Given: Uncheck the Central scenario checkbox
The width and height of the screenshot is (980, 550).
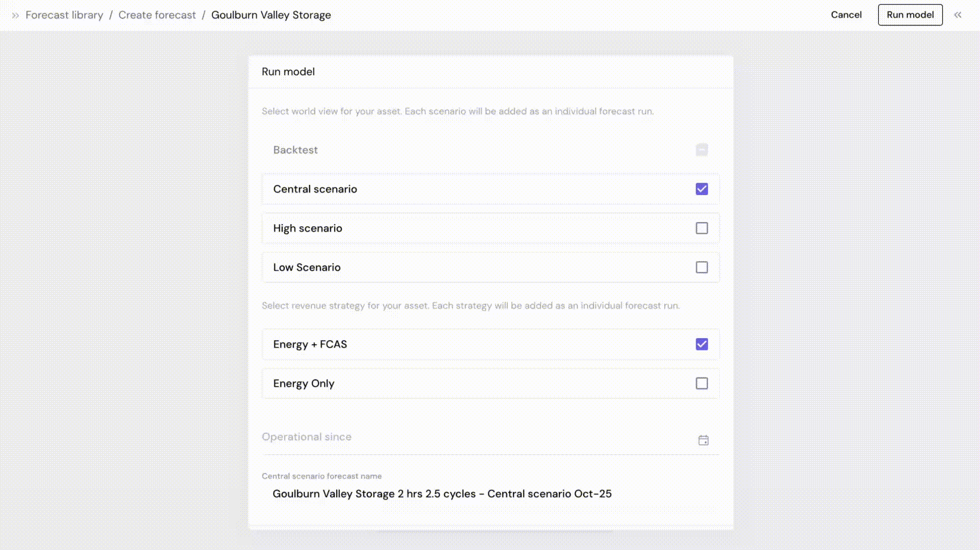Looking at the screenshot, I should [x=701, y=189].
